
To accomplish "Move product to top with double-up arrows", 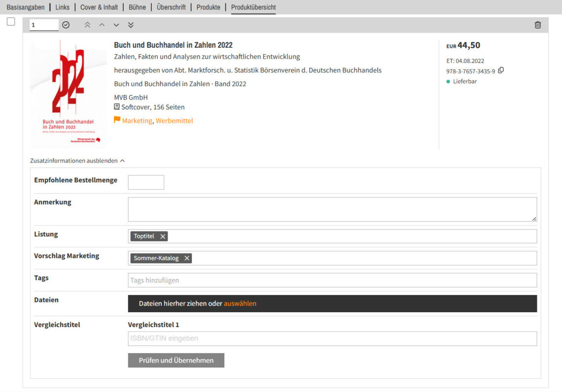I will coord(87,25).
